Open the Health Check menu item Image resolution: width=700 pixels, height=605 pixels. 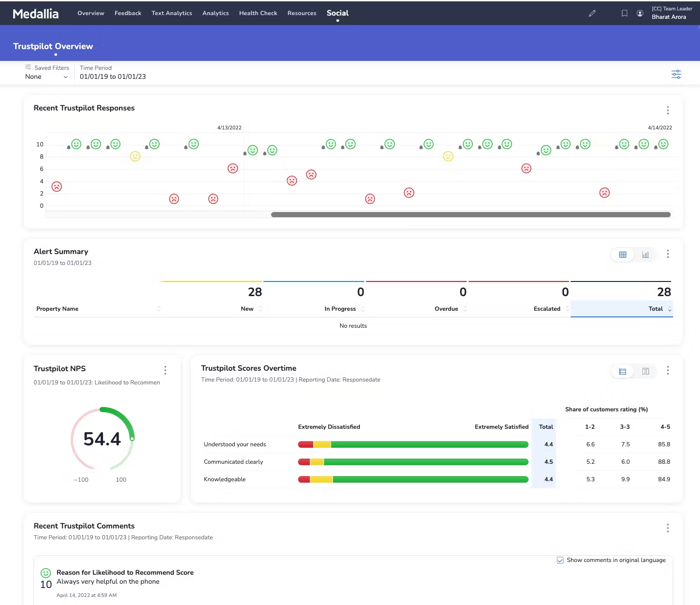tap(258, 13)
